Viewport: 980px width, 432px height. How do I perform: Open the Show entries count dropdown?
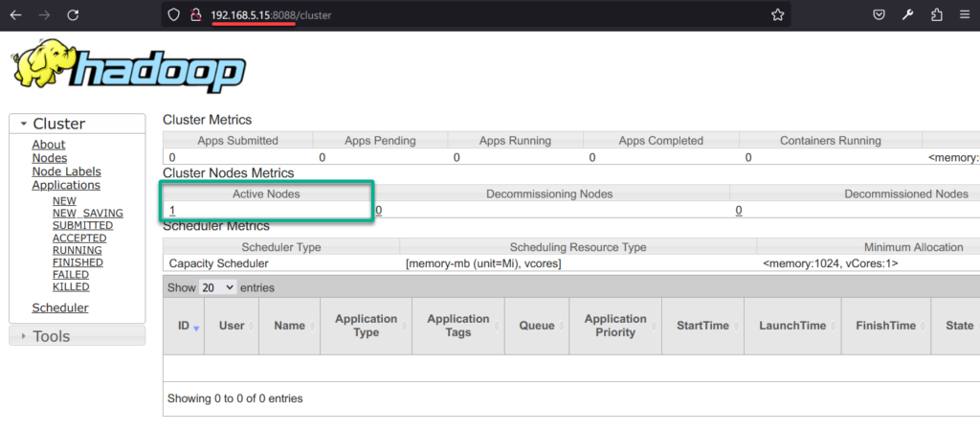[x=217, y=287]
